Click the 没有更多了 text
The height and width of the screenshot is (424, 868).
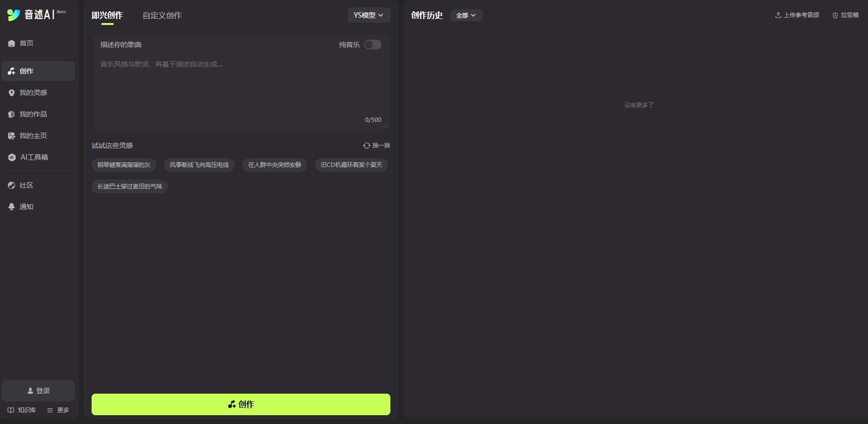639,105
